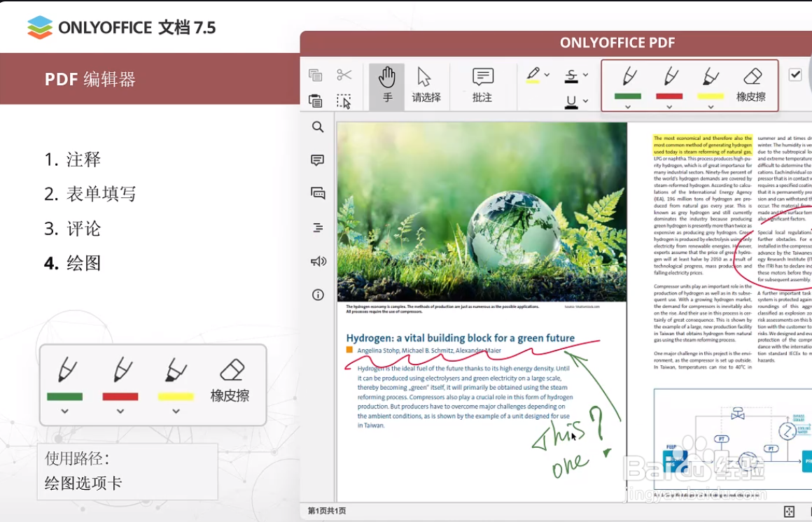Expand yellow highlighter options chevron in toolbar
Screen dimensions: 812x522
coord(710,106)
